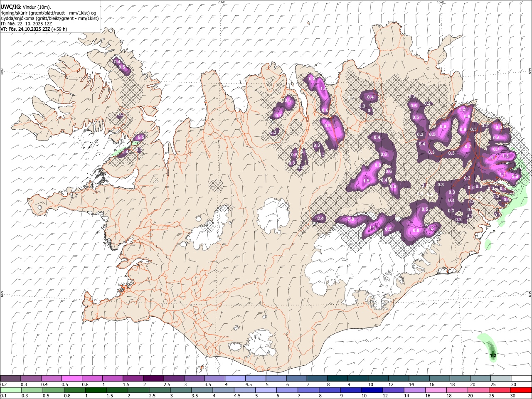Click the pink bottom-row swatch labeled 16
Image resolution: width=532 pixels, height=399 pixels.
pyautogui.click(x=435, y=390)
